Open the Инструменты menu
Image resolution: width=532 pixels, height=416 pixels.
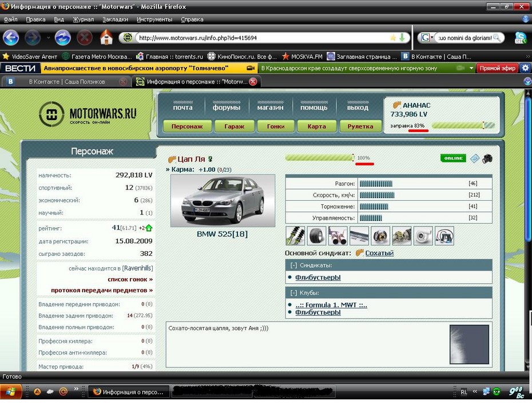154,19
